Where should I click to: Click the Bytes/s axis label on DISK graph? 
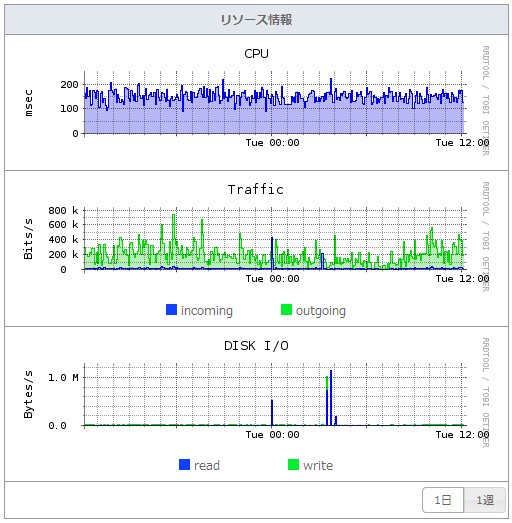click(28, 394)
